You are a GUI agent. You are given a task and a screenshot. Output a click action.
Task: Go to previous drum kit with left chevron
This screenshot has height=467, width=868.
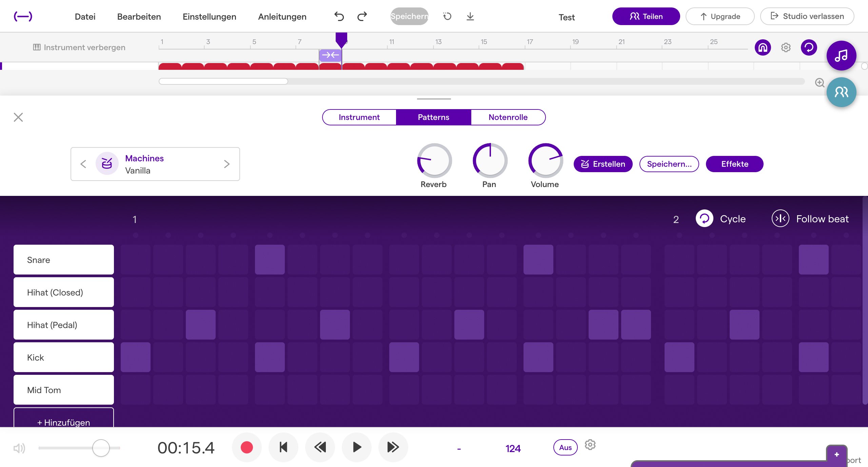[x=83, y=164]
